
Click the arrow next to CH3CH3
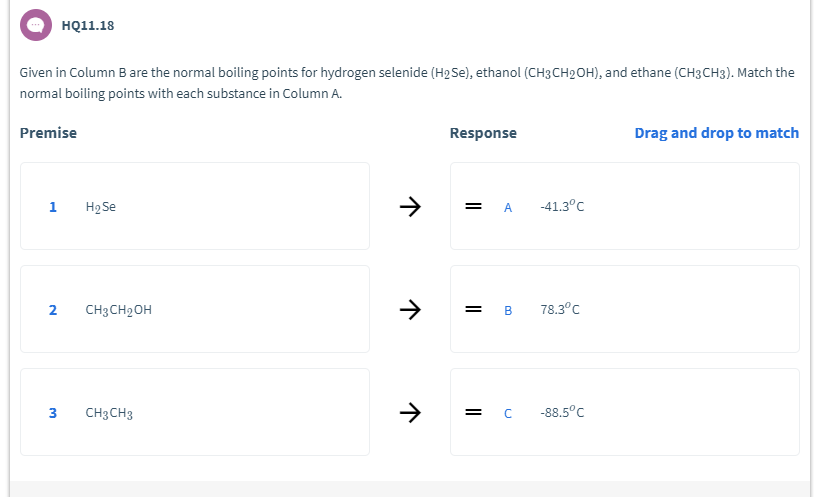pyautogui.click(x=409, y=412)
